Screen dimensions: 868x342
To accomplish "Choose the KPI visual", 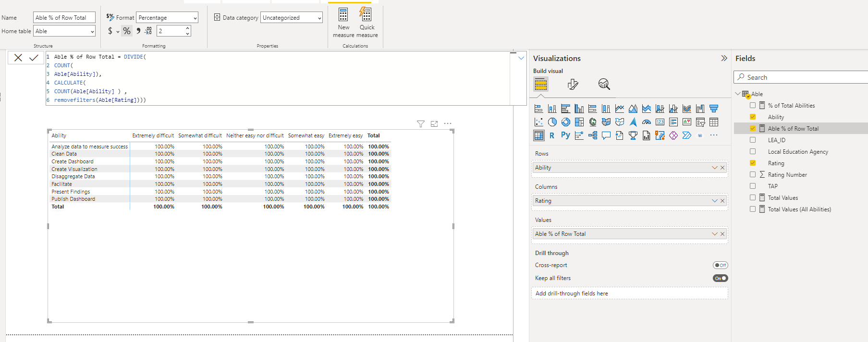I will tap(687, 122).
